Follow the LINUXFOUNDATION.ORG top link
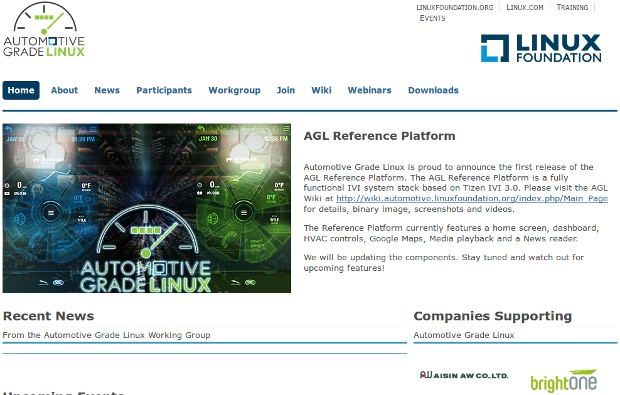 pos(455,8)
